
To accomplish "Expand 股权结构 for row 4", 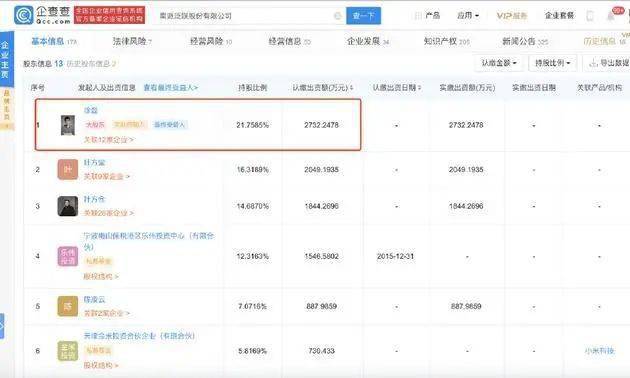I will [101, 276].
